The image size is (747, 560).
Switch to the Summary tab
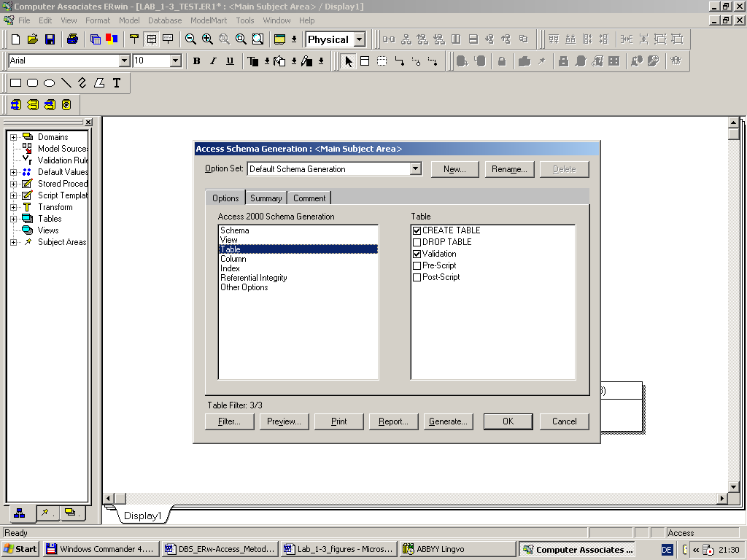[266, 198]
